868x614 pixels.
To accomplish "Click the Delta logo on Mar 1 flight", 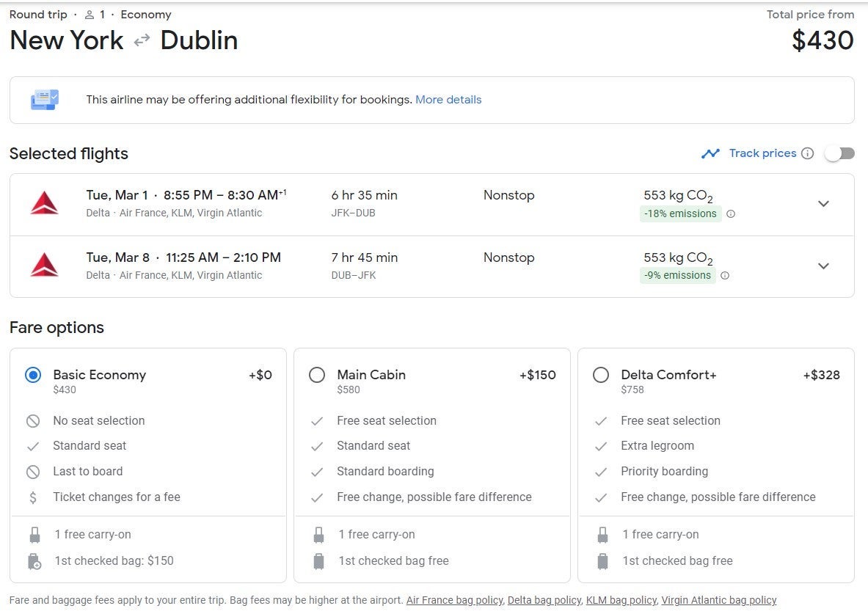I will (x=44, y=203).
